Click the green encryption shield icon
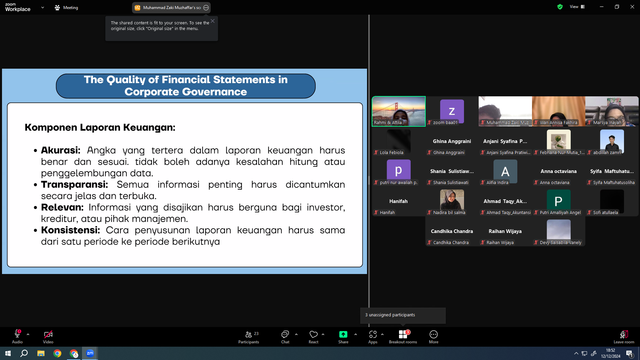 [x=560, y=7]
